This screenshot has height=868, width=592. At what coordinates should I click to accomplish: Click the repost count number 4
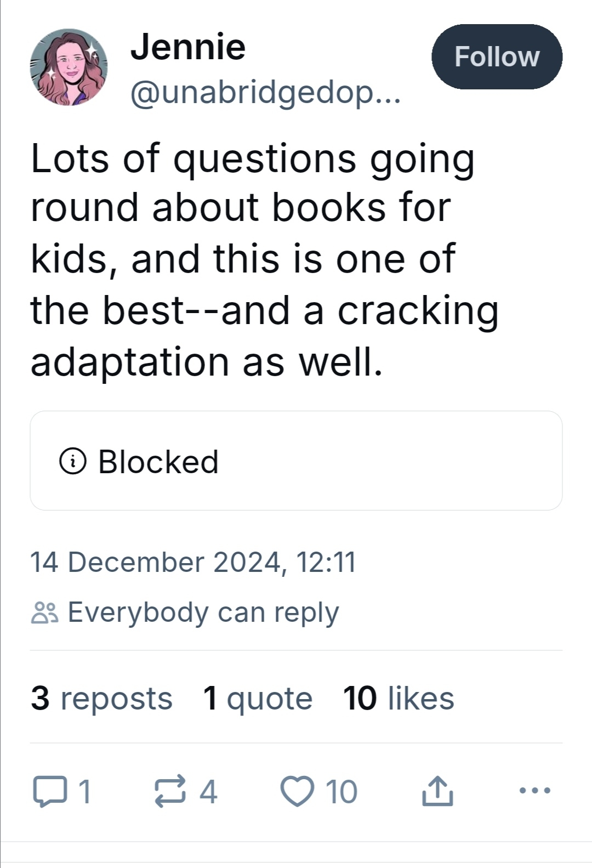click(x=208, y=791)
